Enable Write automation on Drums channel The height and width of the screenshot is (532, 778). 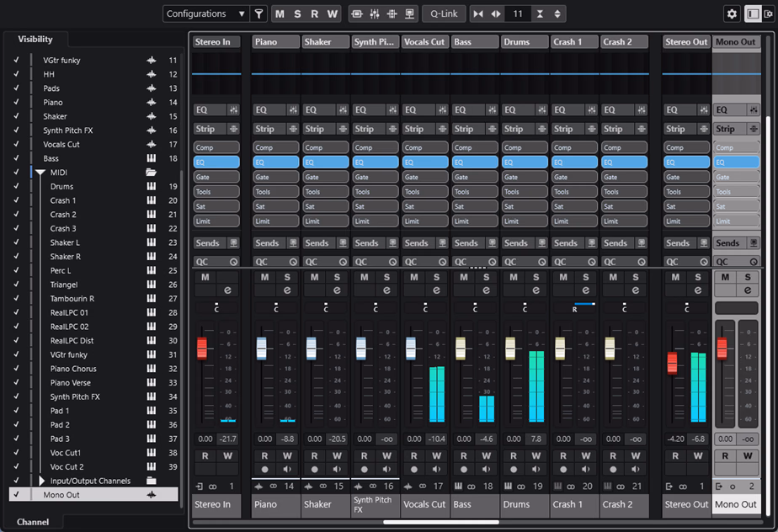(536, 456)
